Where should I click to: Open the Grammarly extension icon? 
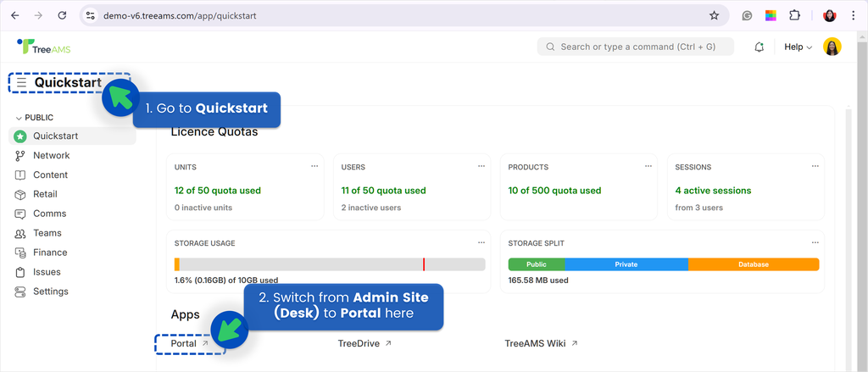coord(747,16)
